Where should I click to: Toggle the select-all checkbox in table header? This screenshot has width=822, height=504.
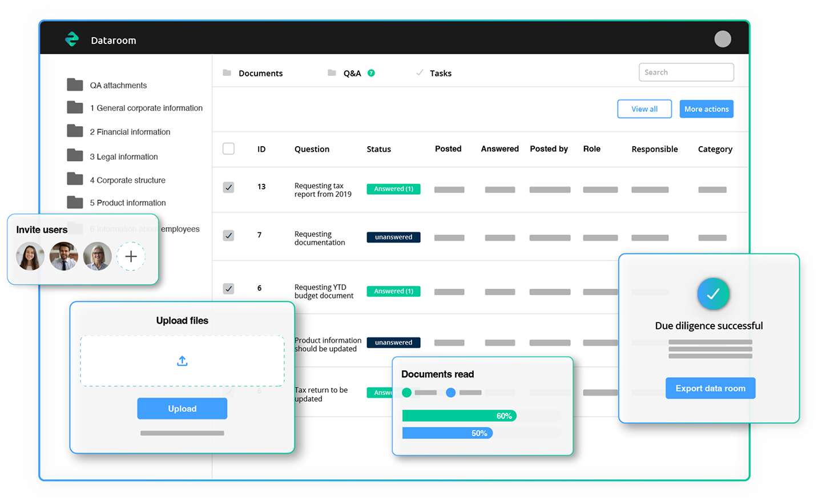click(x=228, y=149)
